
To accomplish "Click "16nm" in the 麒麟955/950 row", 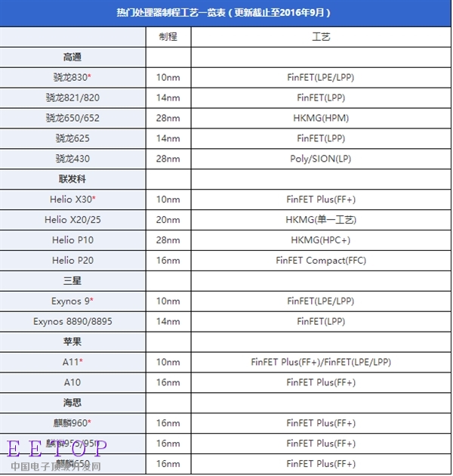I will [x=168, y=444].
